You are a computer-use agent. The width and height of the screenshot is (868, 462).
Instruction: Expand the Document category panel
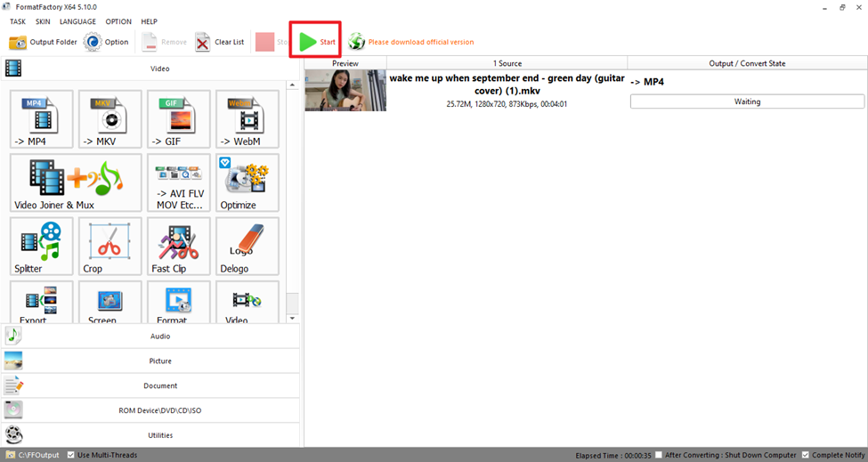[x=150, y=385]
